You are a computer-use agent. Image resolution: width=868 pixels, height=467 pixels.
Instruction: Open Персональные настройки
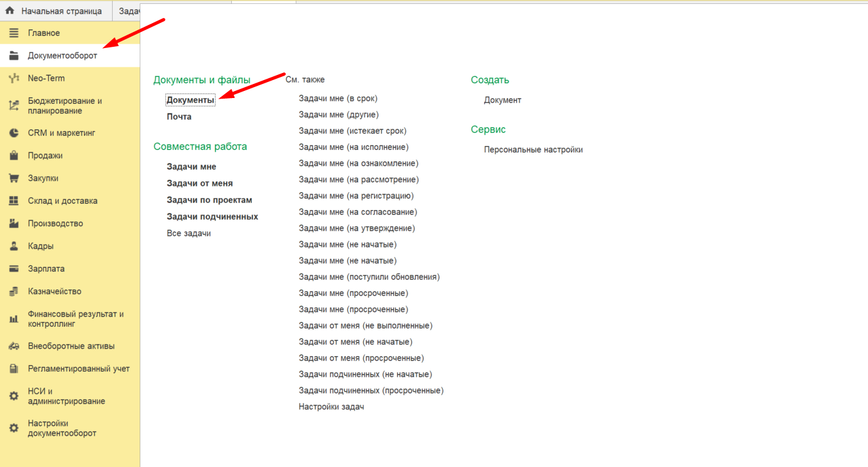click(x=534, y=150)
